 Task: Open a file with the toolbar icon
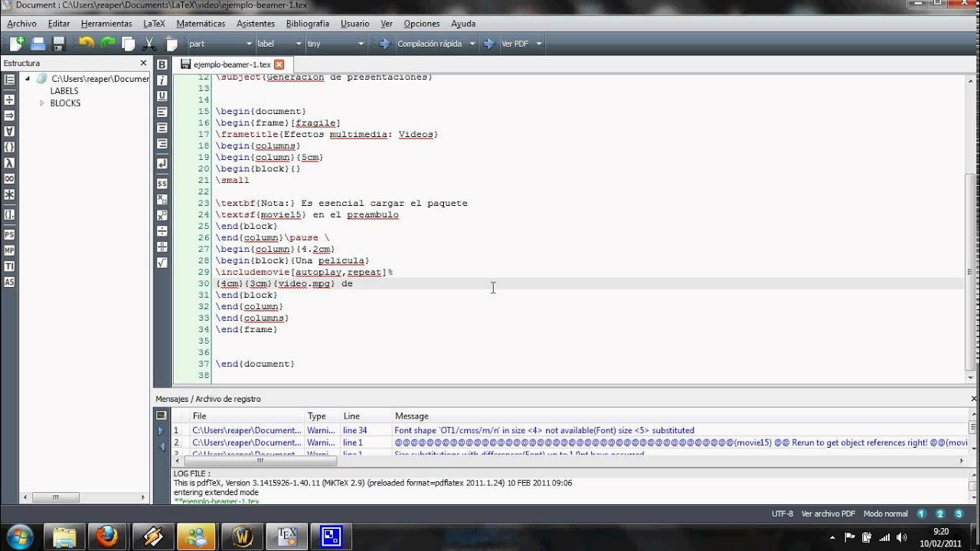[x=38, y=44]
